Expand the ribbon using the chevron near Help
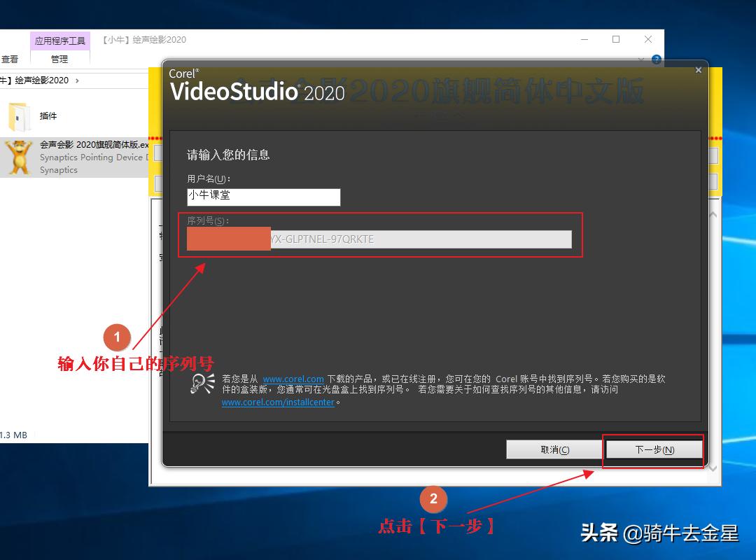Image resolution: width=756 pixels, height=560 pixels. point(642,59)
